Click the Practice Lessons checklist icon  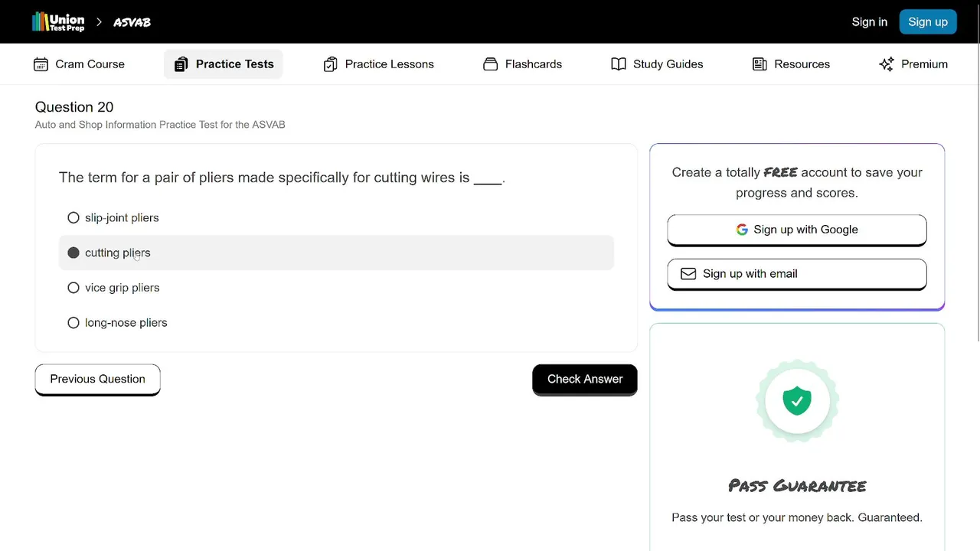click(x=330, y=64)
